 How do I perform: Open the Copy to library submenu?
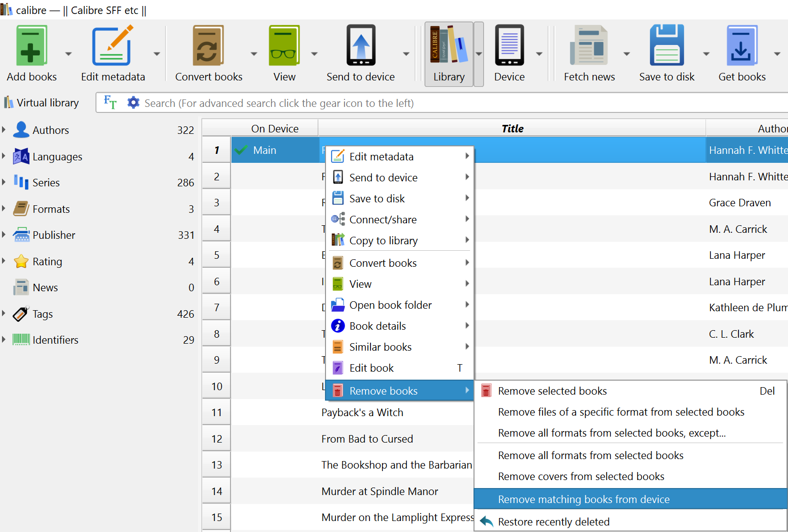pyautogui.click(x=399, y=240)
